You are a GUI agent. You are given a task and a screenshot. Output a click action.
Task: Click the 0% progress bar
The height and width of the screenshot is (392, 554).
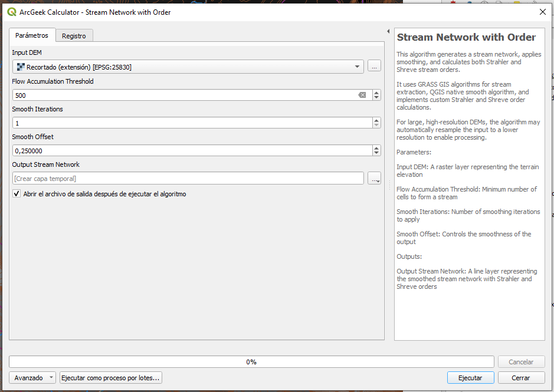251,362
